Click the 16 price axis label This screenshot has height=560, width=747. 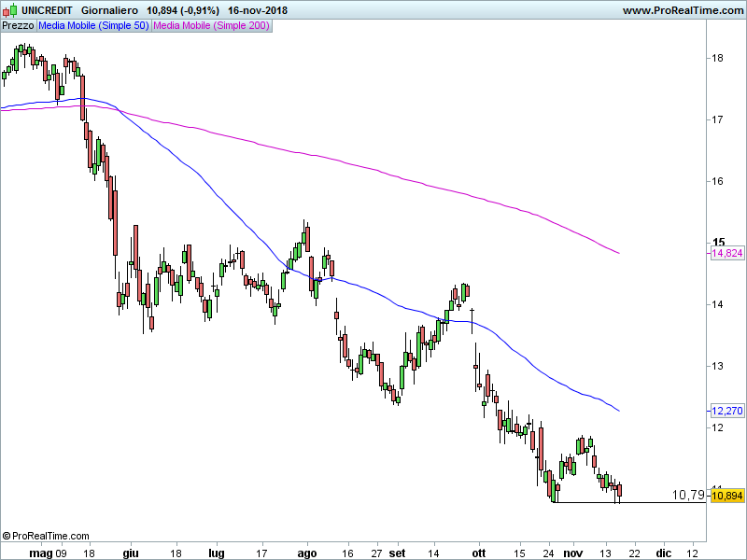click(x=717, y=181)
